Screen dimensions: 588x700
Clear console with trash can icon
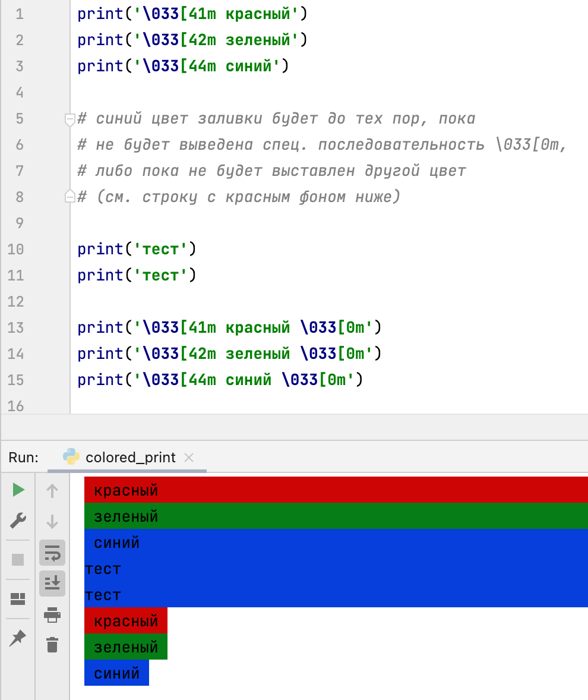click(x=52, y=645)
